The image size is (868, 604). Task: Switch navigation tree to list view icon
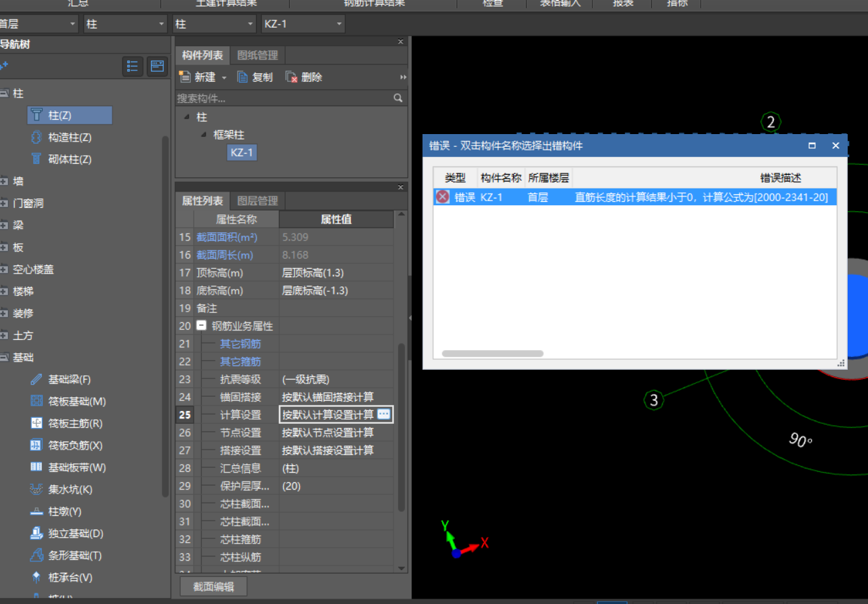point(133,66)
